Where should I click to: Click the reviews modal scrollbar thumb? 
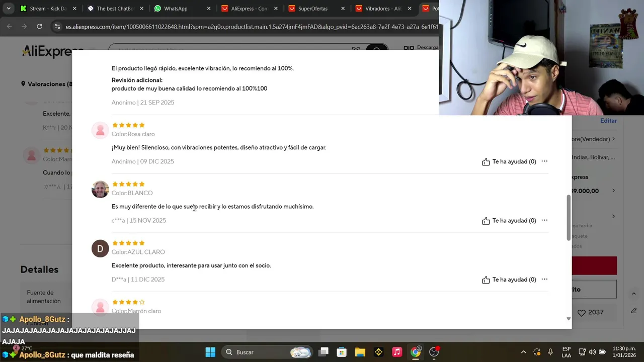pos(569,218)
